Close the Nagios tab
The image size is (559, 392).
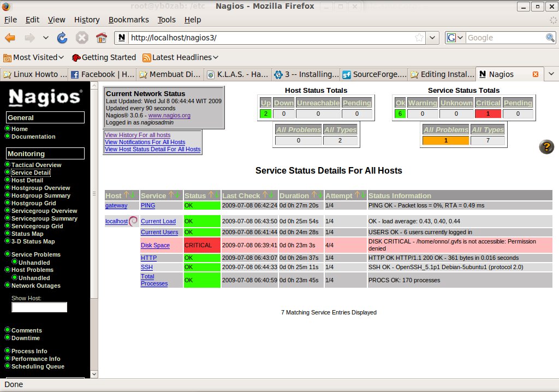(535, 74)
